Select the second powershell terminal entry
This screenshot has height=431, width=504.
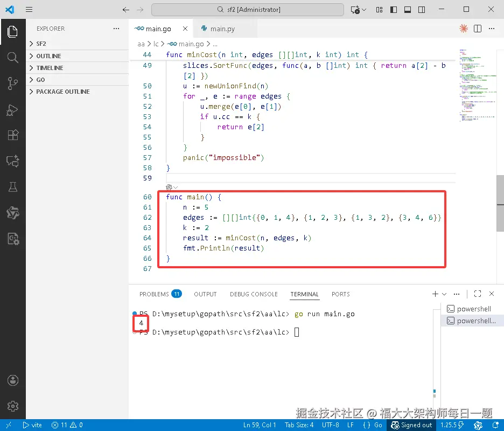(472, 321)
